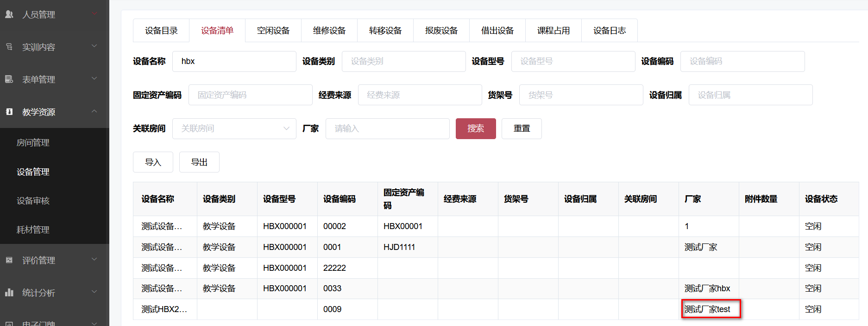
Task: Focus the 设备编码 input field
Action: pyautogui.click(x=742, y=61)
